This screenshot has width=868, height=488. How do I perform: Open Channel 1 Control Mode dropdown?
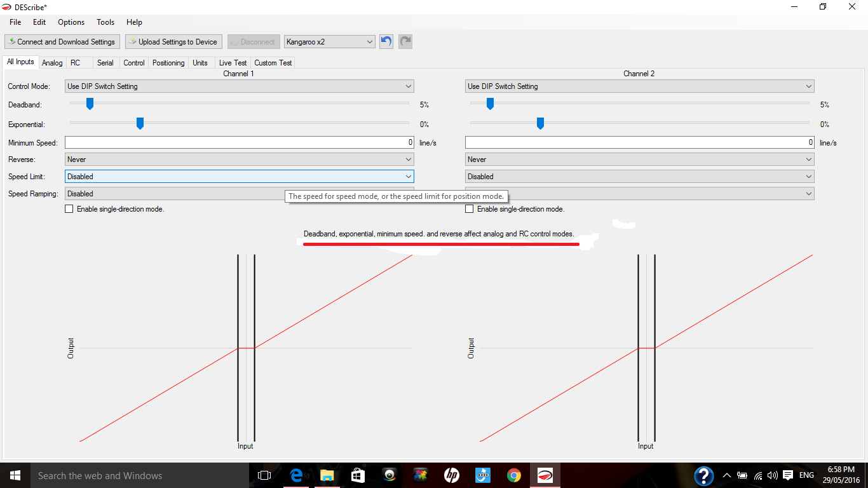tap(239, 86)
